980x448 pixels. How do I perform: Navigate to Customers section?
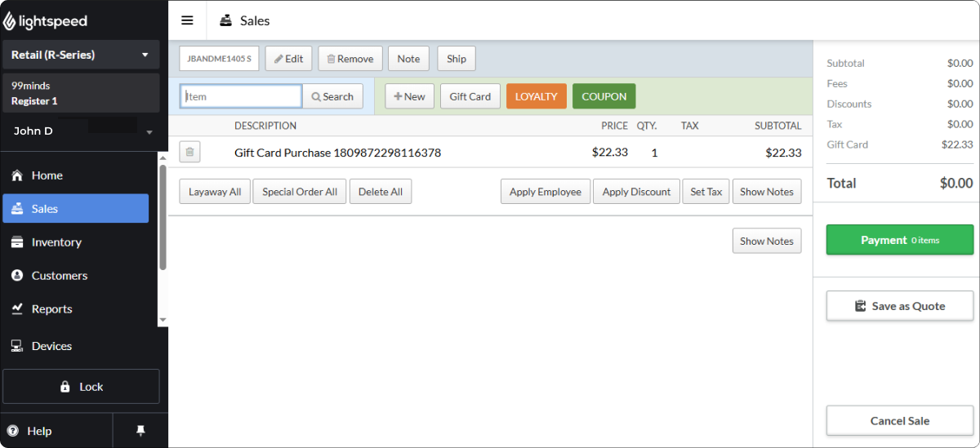(x=59, y=276)
